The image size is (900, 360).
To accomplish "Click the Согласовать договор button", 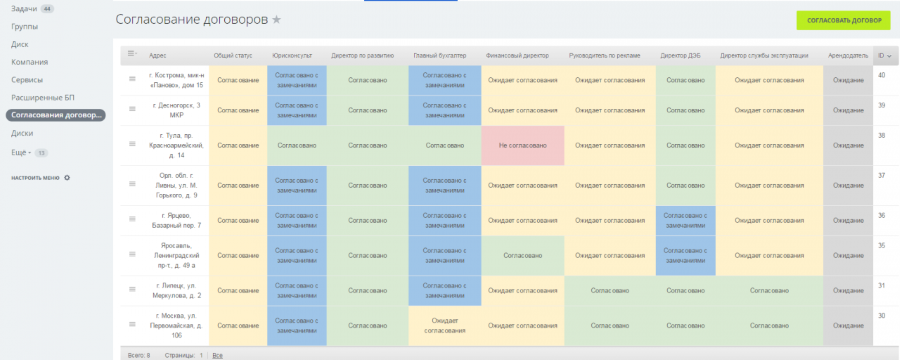I will pos(844,20).
